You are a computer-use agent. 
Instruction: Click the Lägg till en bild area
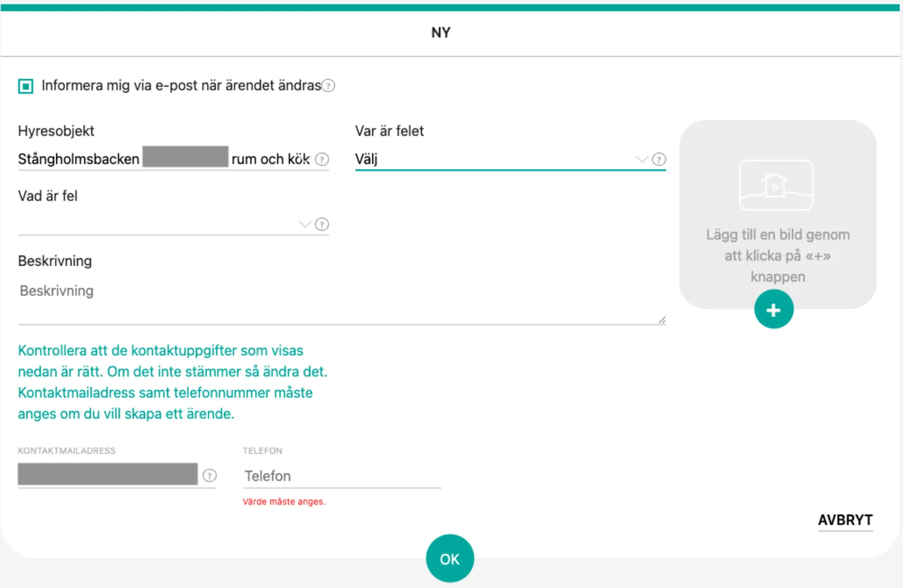pyautogui.click(x=778, y=255)
